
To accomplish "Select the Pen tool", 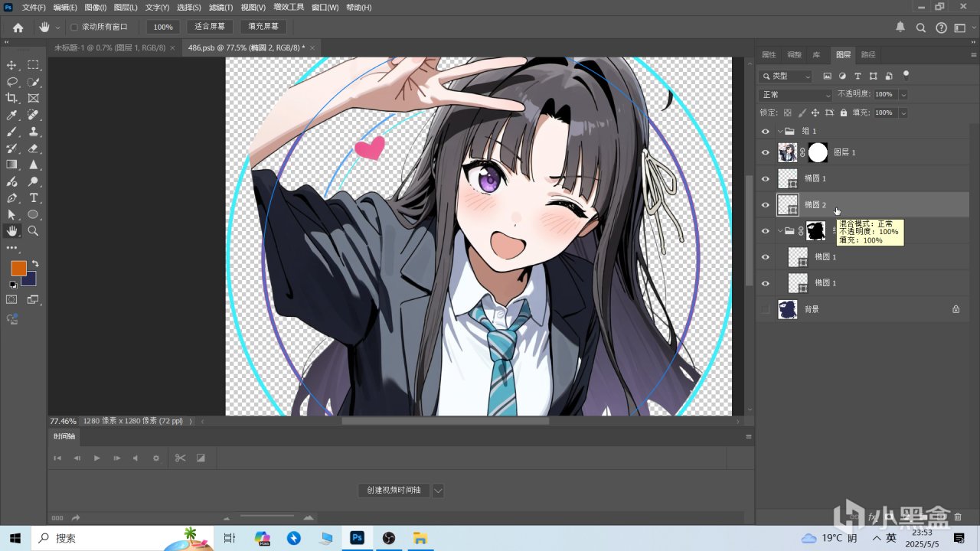I will click(11, 198).
